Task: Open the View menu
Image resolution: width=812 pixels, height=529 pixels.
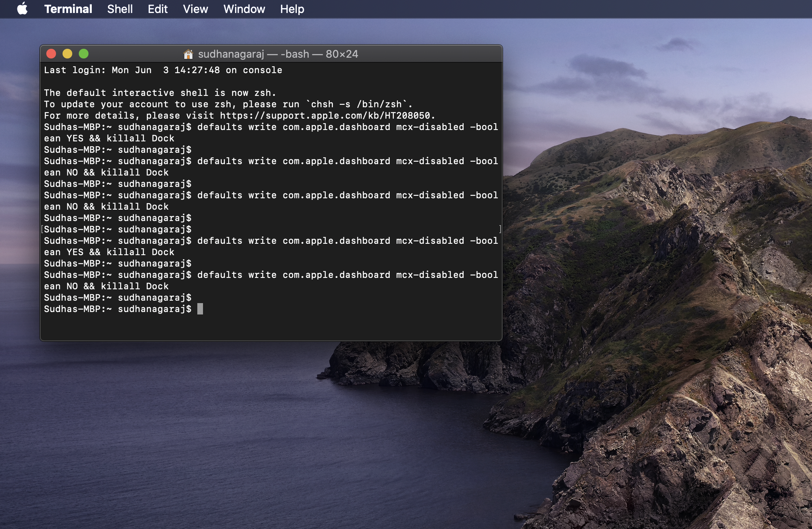Action: tap(195, 9)
